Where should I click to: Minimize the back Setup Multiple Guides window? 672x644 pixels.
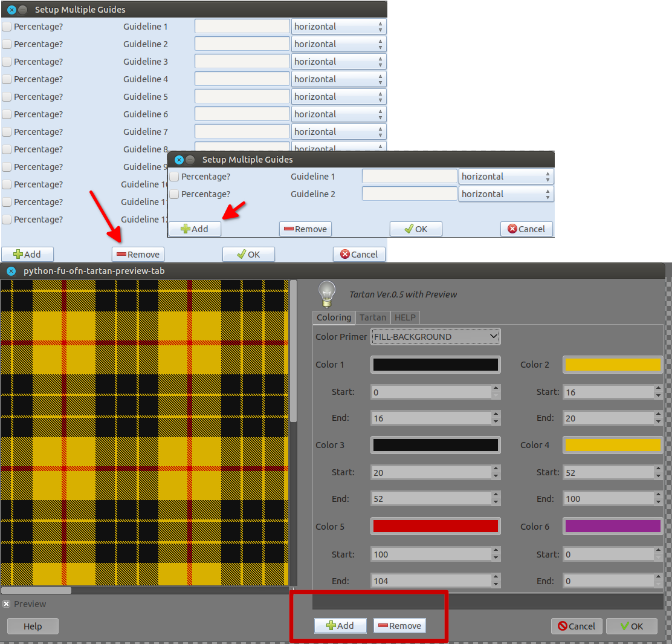pyautogui.click(x=23, y=10)
